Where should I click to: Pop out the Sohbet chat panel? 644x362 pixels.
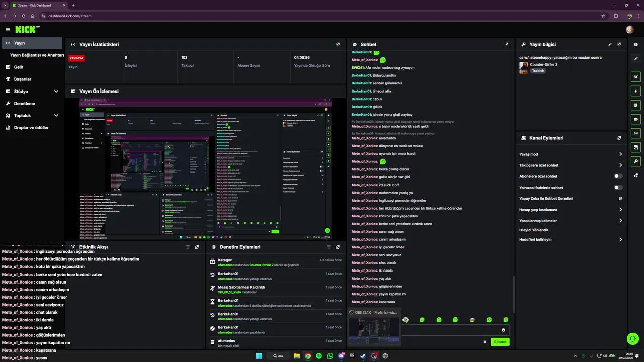(x=506, y=44)
